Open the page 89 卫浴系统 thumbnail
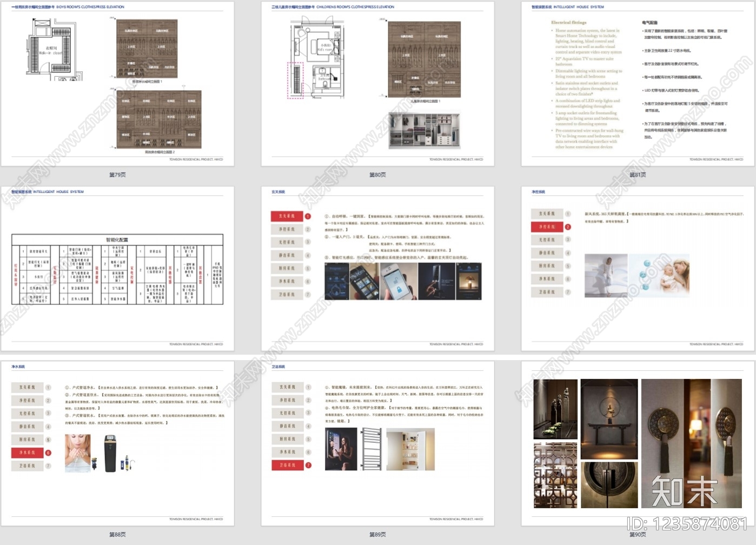This screenshot has height=545, width=756. pyautogui.click(x=377, y=443)
